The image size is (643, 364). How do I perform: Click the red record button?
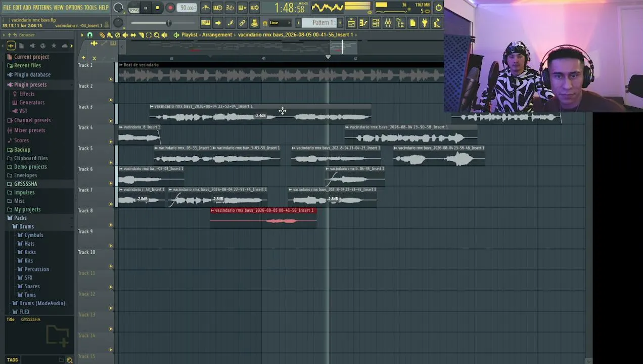pyautogui.click(x=170, y=8)
